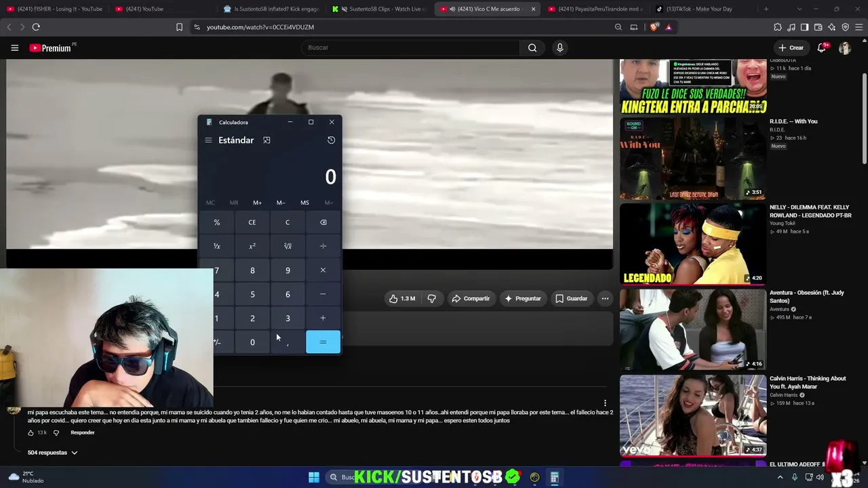Click the YouTube search magnifier button
Image resolution: width=868 pixels, height=488 pixels.
pos(532,47)
